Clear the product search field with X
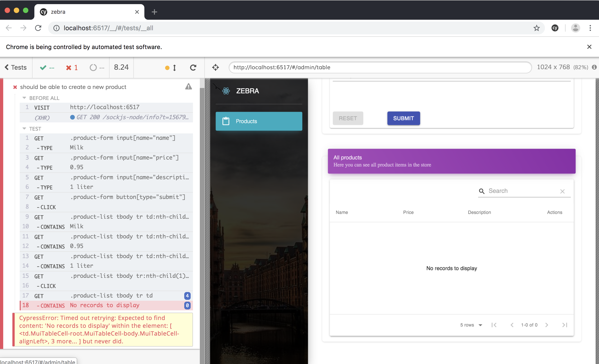Screen dimensions: 599x364 [562, 191]
